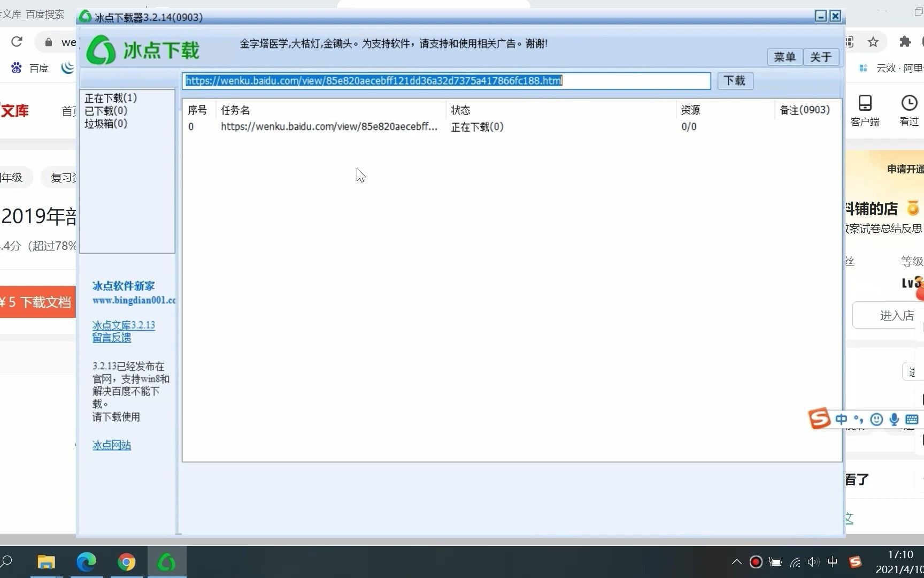Click the 下载 button next to URL field

(x=735, y=80)
